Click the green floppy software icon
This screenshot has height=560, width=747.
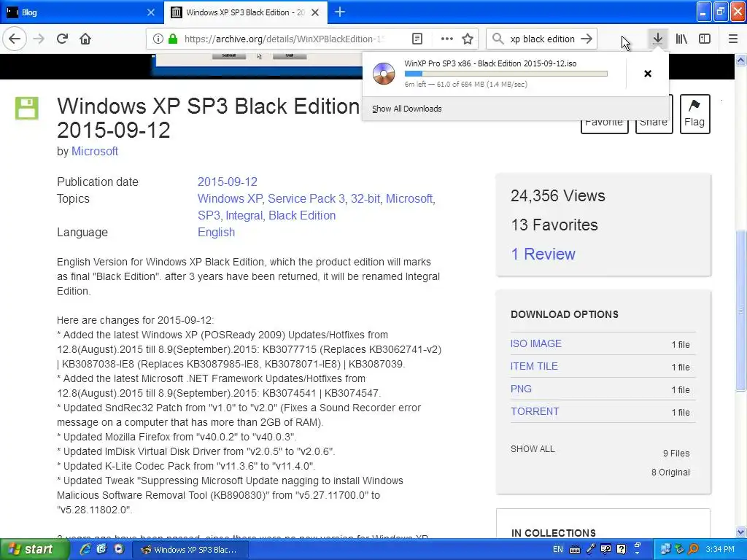pyautogui.click(x=27, y=108)
